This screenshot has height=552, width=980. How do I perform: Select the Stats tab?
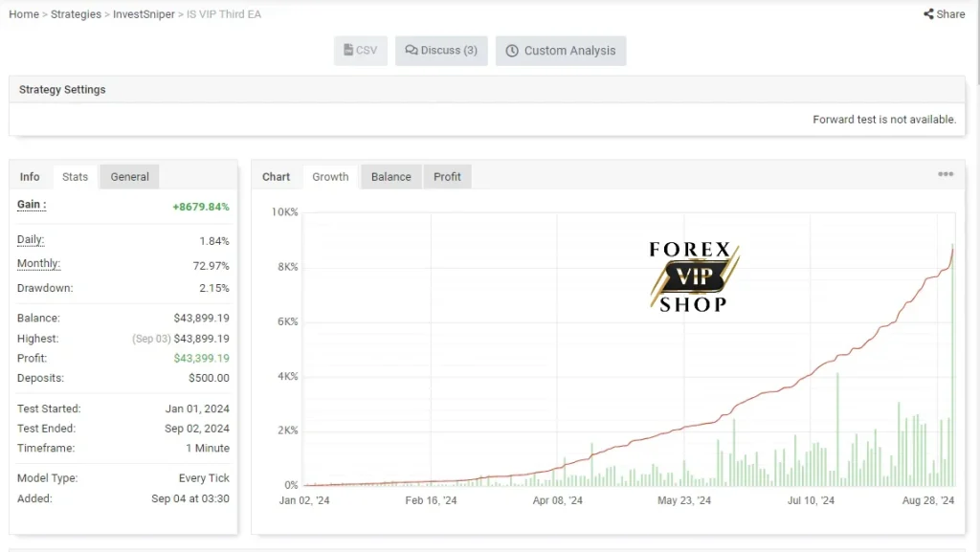pos(75,177)
